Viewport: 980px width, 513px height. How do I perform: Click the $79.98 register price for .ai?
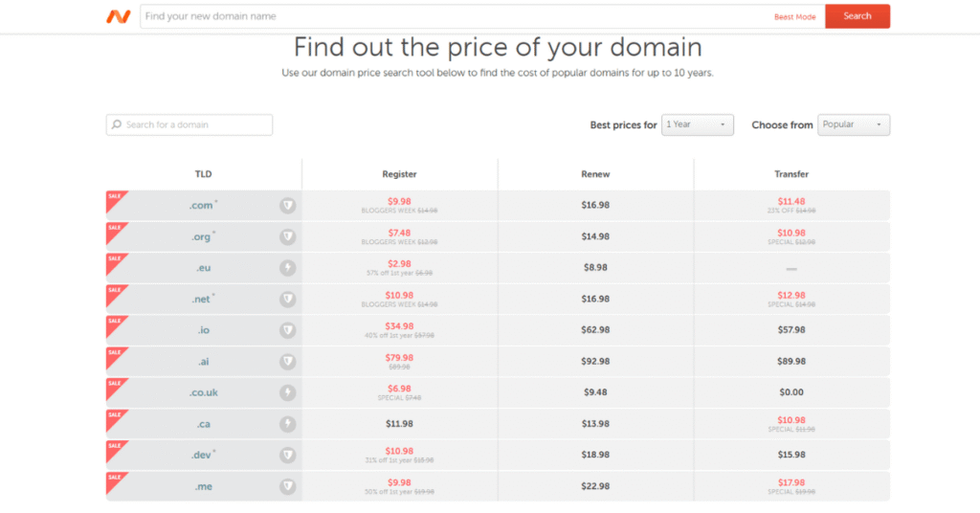click(399, 357)
